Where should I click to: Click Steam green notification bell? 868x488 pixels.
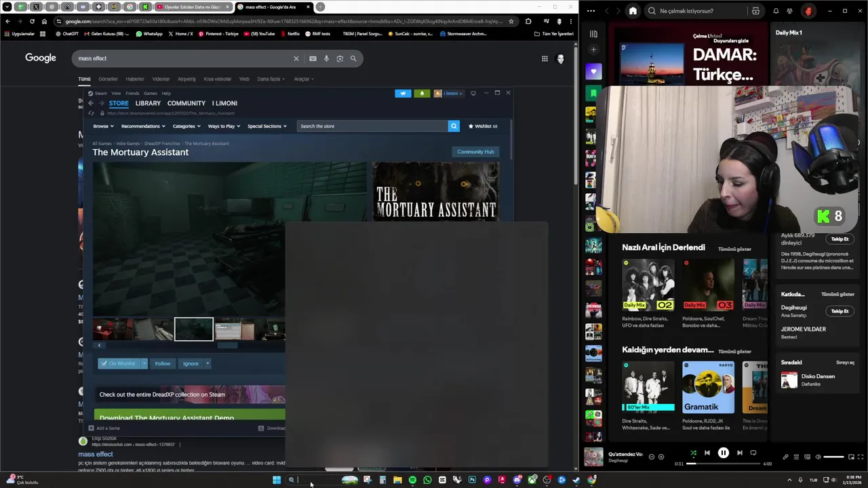pos(422,93)
